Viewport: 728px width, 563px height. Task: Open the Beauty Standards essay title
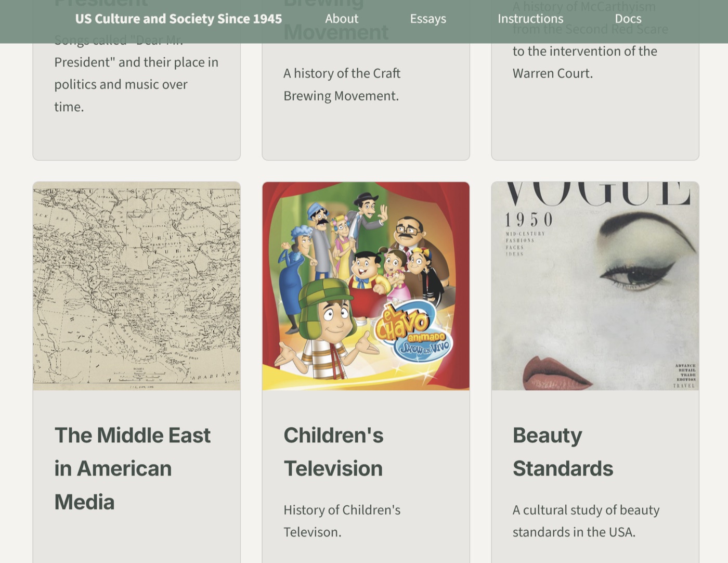pyautogui.click(x=563, y=452)
